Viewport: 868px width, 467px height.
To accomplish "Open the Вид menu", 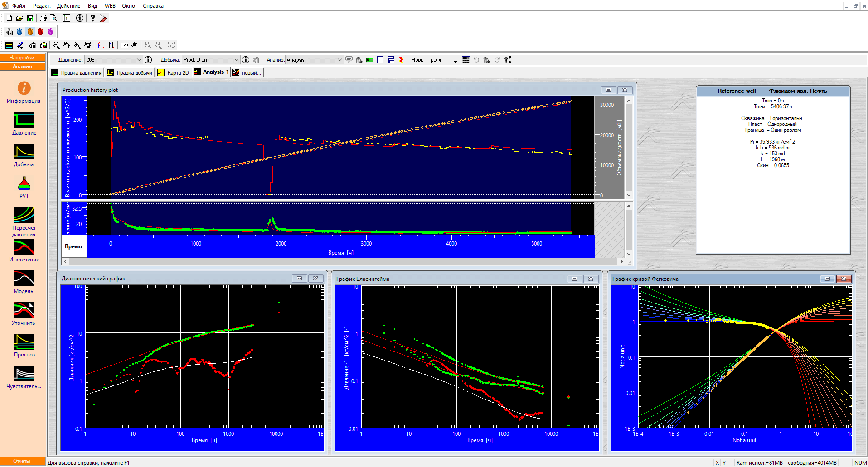I will click(92, 6).
